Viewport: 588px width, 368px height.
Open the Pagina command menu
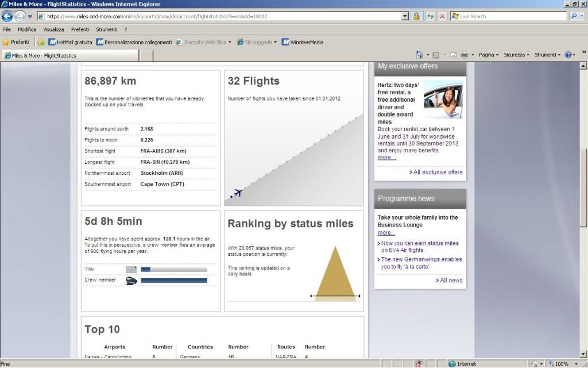click(x=489, y=55)
